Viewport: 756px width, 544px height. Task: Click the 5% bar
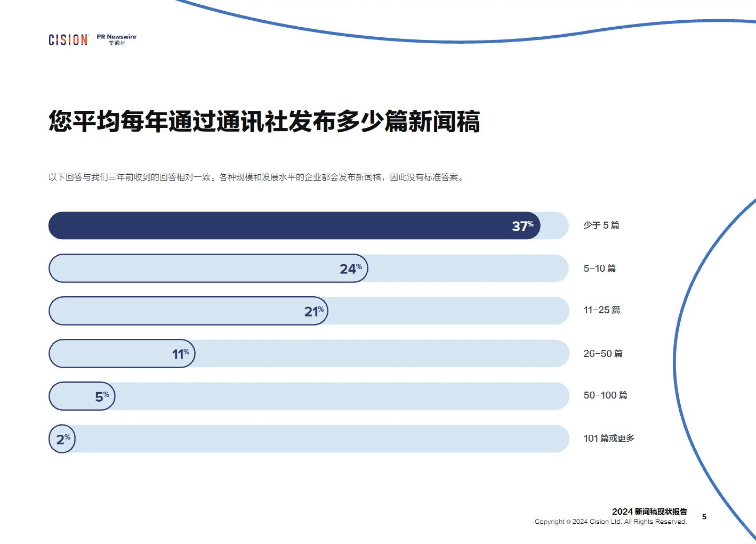[x=82, y=396]
